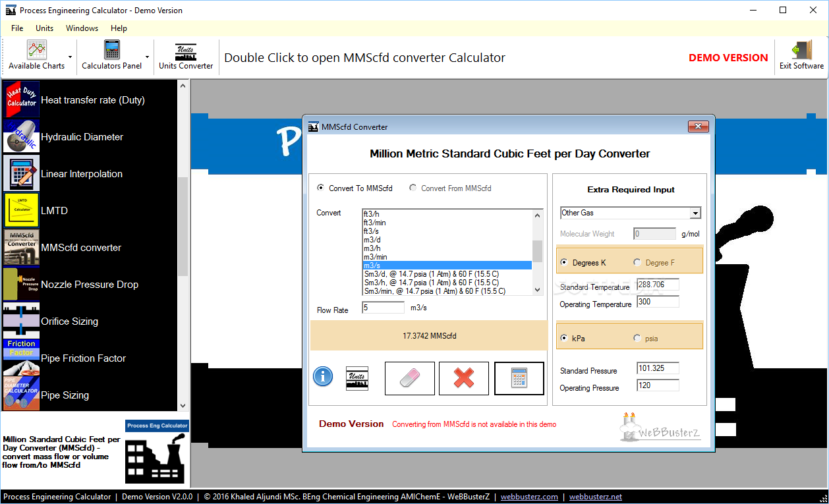This screenshot has height=504, width=829.
Task: Select highlighted m3/s in Convert list
Action: pyautogui.click(x=447, y=266)
